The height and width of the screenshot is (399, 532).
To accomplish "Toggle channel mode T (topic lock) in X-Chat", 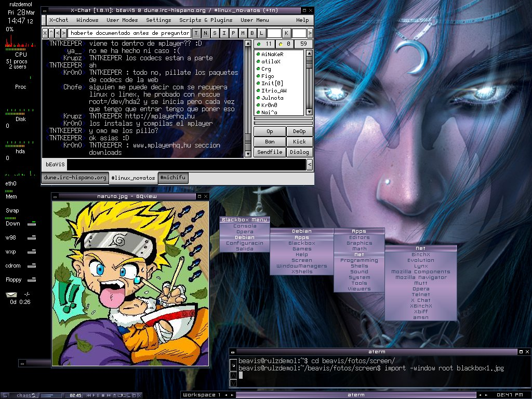I will pyautogui.click(x=196, y=33).
